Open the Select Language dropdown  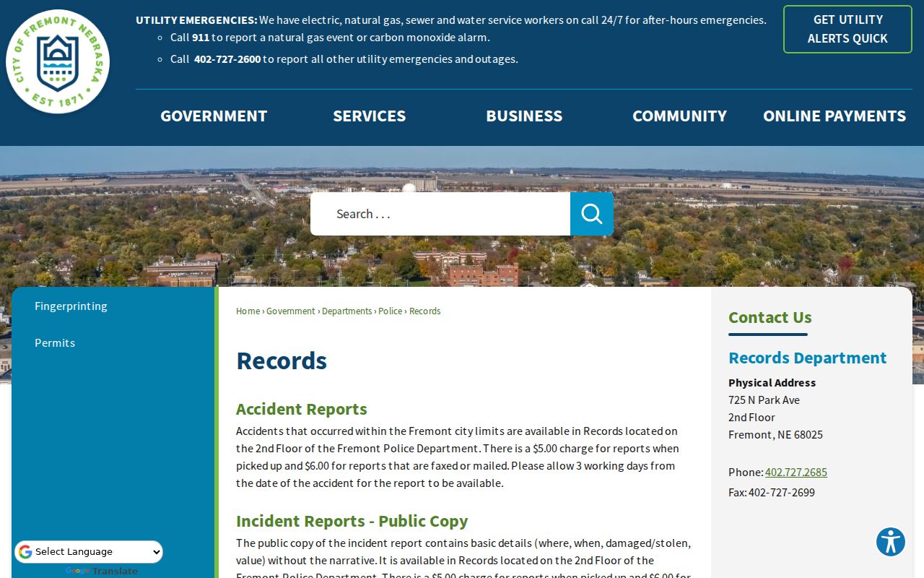[89, 552]
